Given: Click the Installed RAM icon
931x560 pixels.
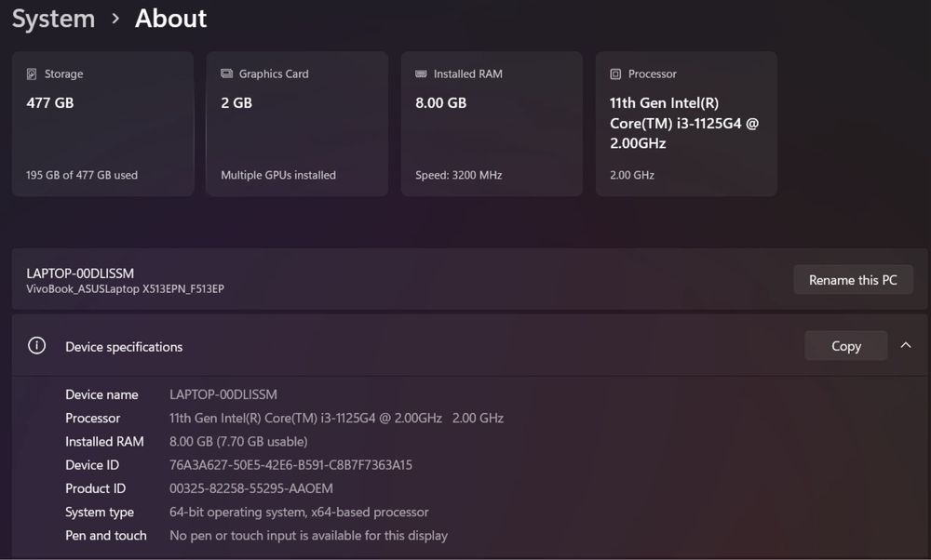Looking at the screenshot, I should click(421, 73).
